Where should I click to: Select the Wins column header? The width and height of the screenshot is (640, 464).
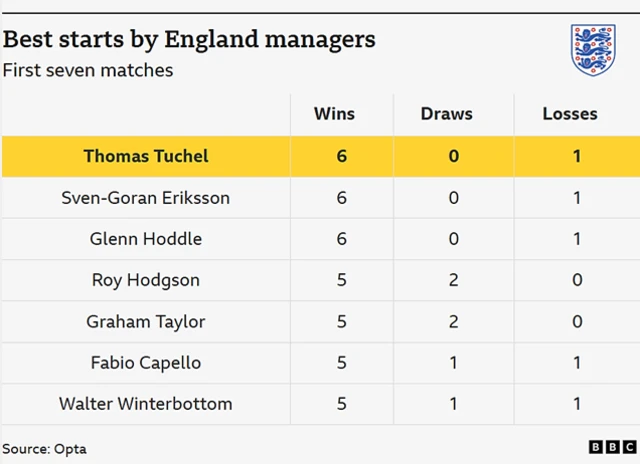tap(334, 114)
